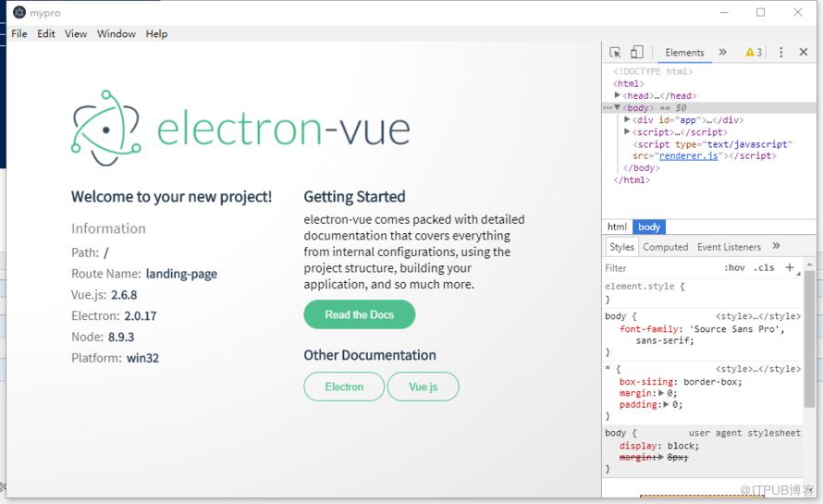
Task: Select the closing /html tag line
Action: [x=632, y=180]
